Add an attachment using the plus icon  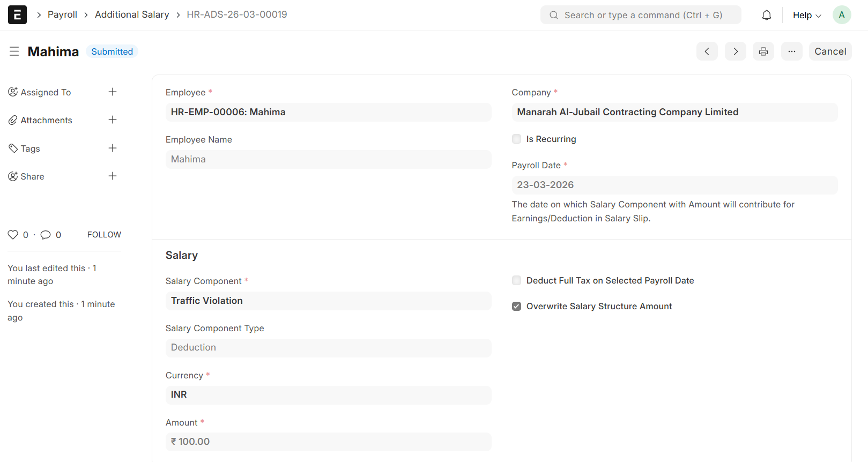113,120
